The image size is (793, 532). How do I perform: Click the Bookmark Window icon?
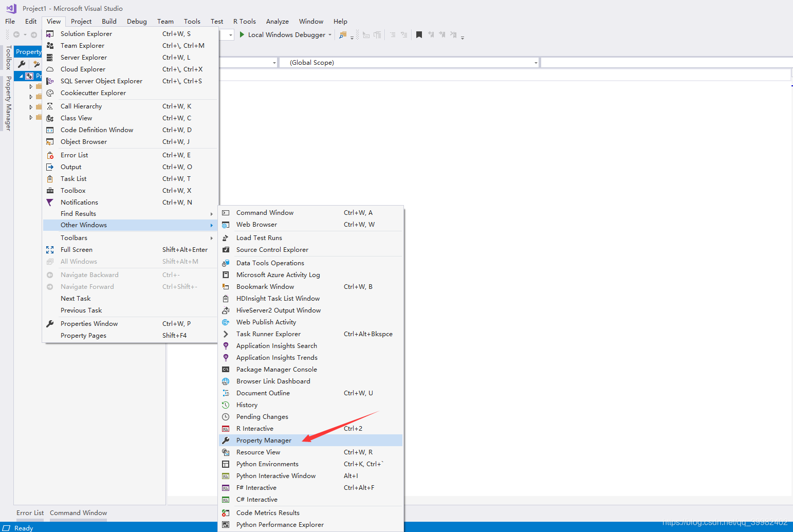click(226, 287)
